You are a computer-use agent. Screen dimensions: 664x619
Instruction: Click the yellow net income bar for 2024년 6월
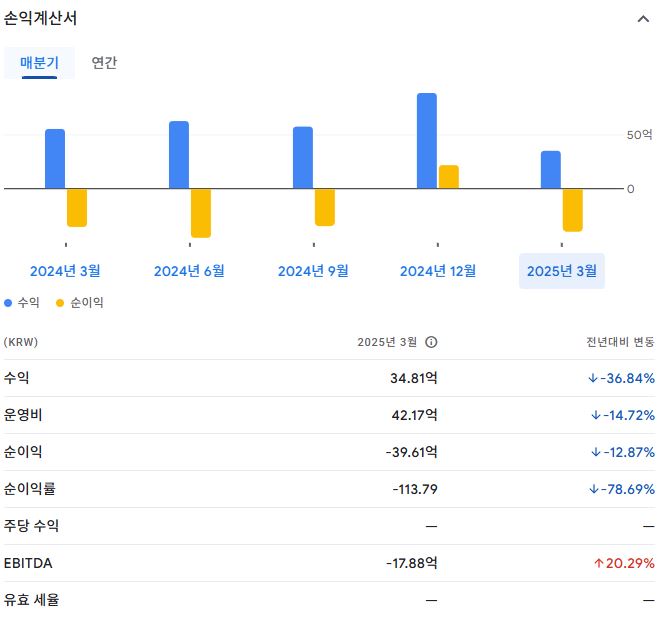(201, 213)
